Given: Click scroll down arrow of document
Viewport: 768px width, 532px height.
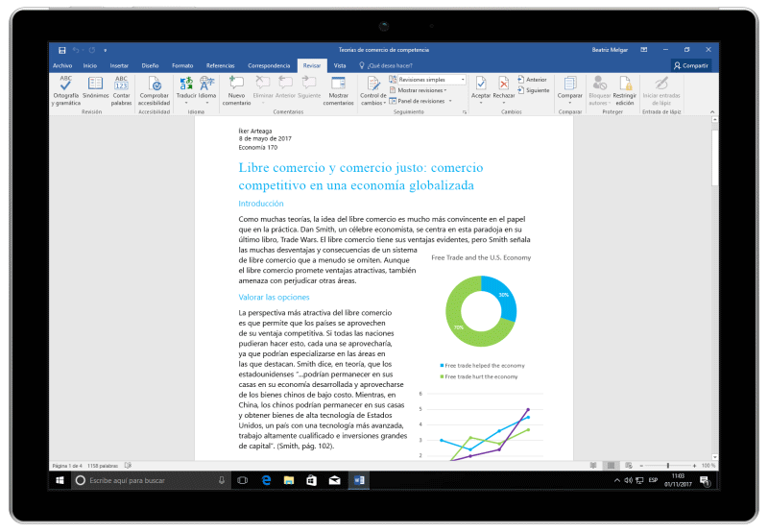Looking at the screenshot, I should (x=715, y=457).
